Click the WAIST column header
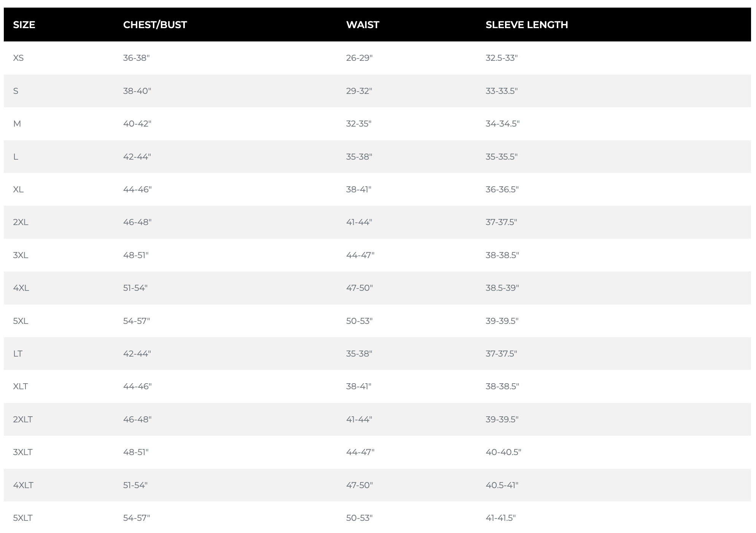The image size is (756, 533). click(362, 25)
